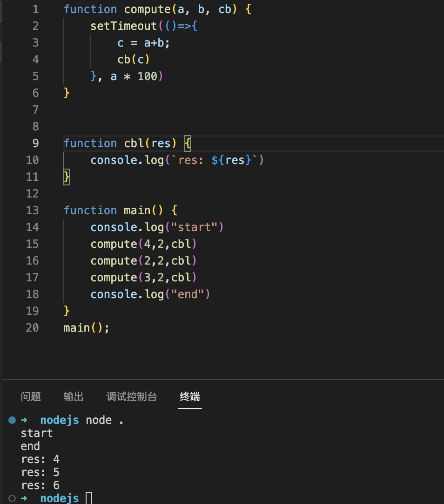
Task: Select line 9 via its line number
Action: point(36,143)
